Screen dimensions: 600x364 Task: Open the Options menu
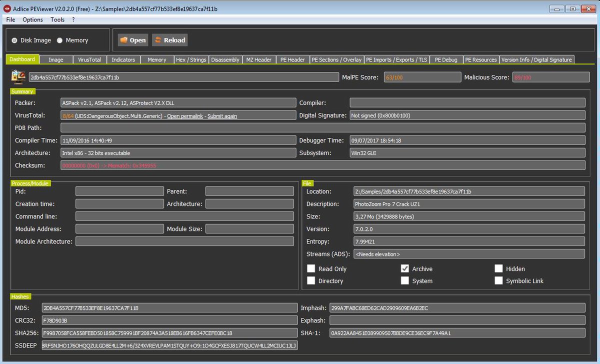click(x=33, y=19)
